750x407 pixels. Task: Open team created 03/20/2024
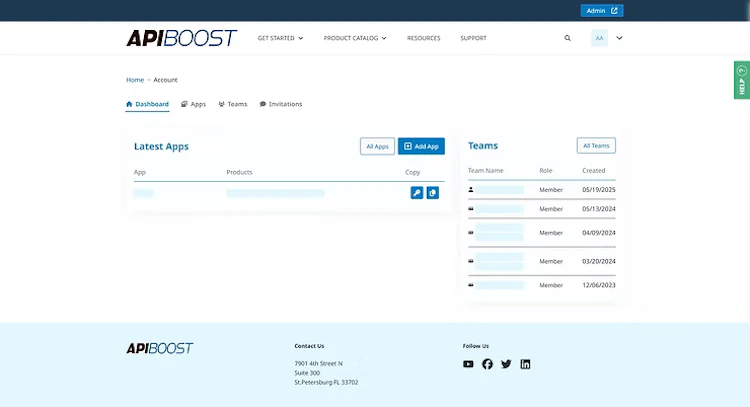[x=499, y=262]
